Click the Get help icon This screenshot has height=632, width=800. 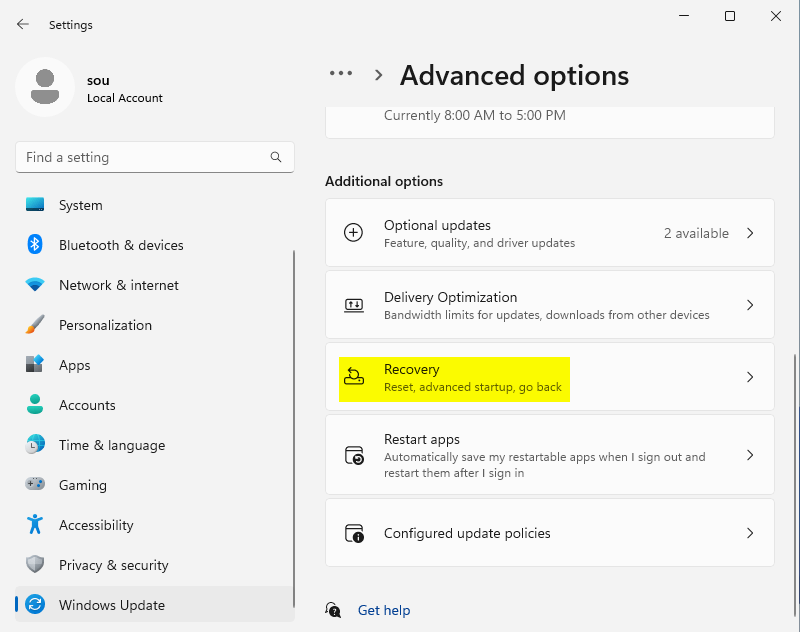point(333,610)
